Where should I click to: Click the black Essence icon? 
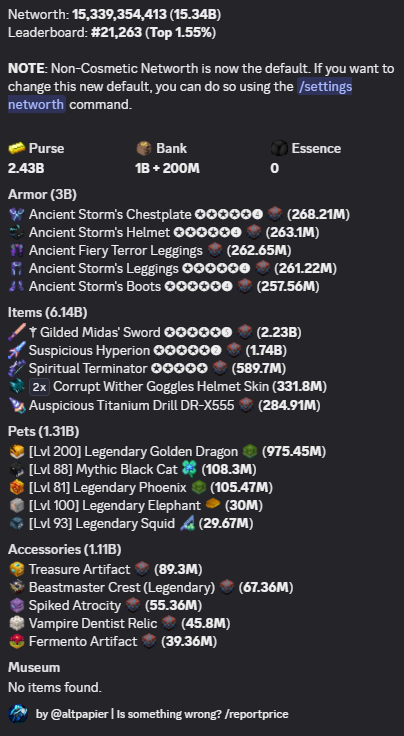click(279, 148)
